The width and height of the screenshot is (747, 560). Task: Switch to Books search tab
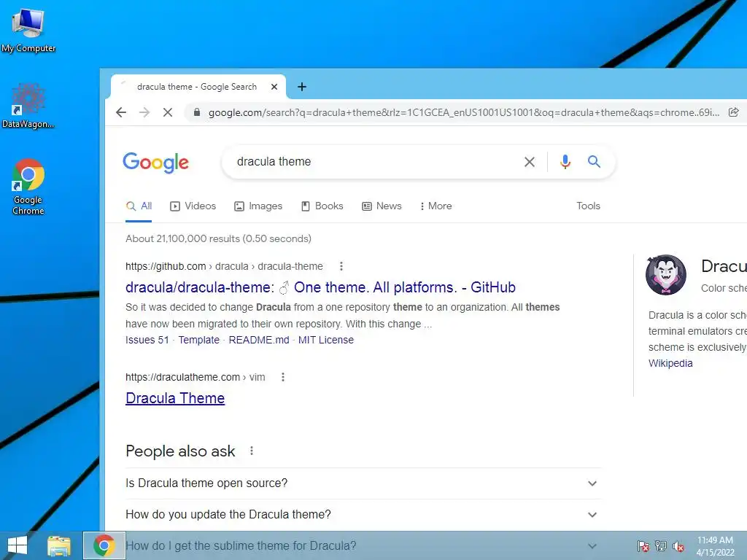[322, 206]
